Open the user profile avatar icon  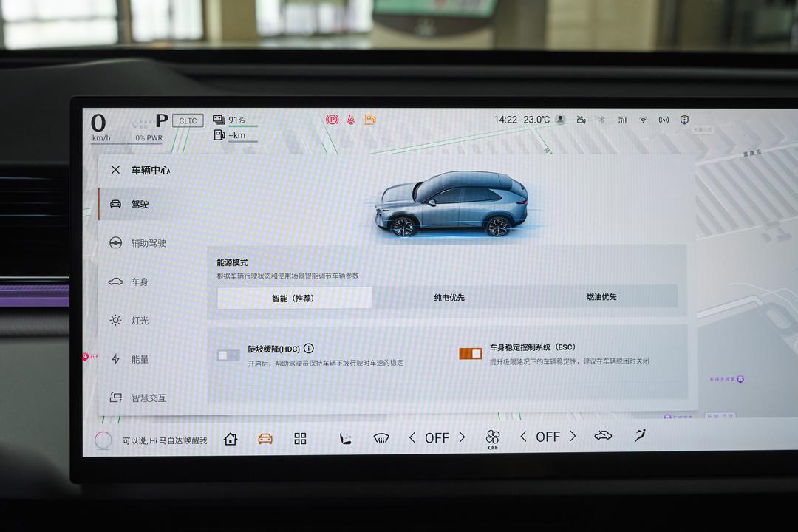[x=560, y=120]
